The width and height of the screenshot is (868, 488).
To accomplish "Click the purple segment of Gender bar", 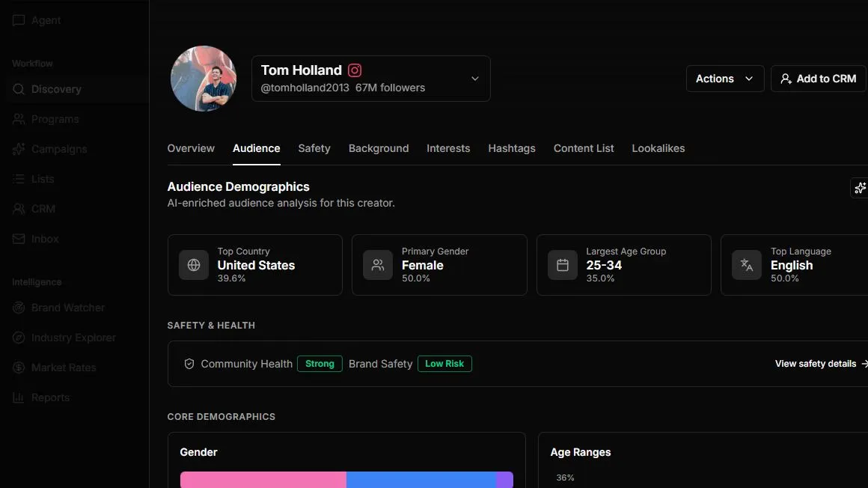I will (505, 480).
